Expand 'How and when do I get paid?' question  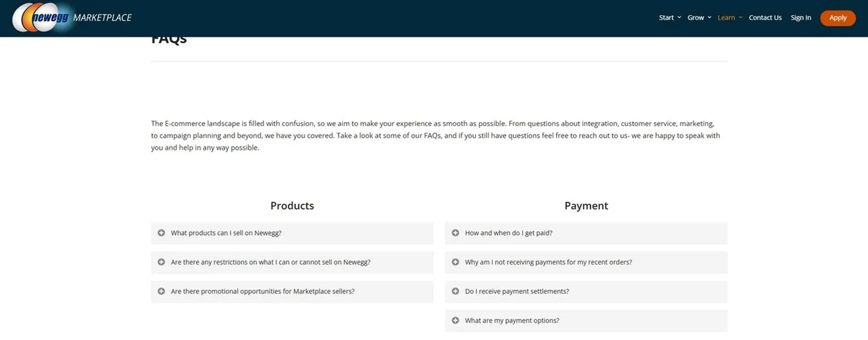click(x=509, y=233)
